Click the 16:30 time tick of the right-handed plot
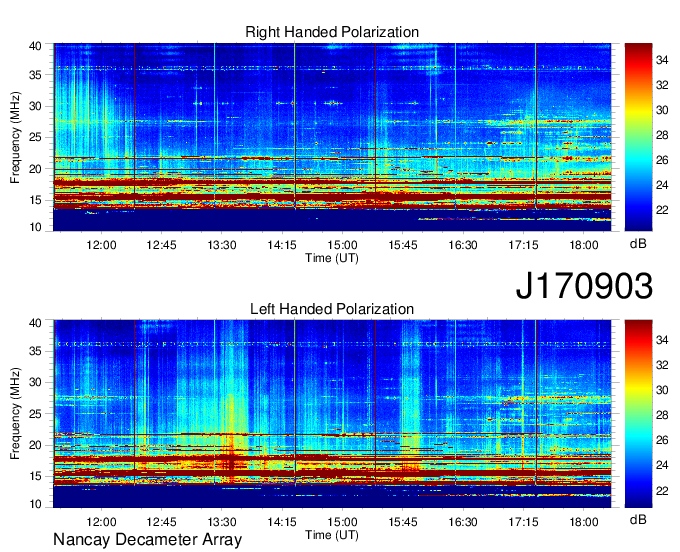Image resolution: width=680 pixels, height=552 pixels. pos(463,245)
